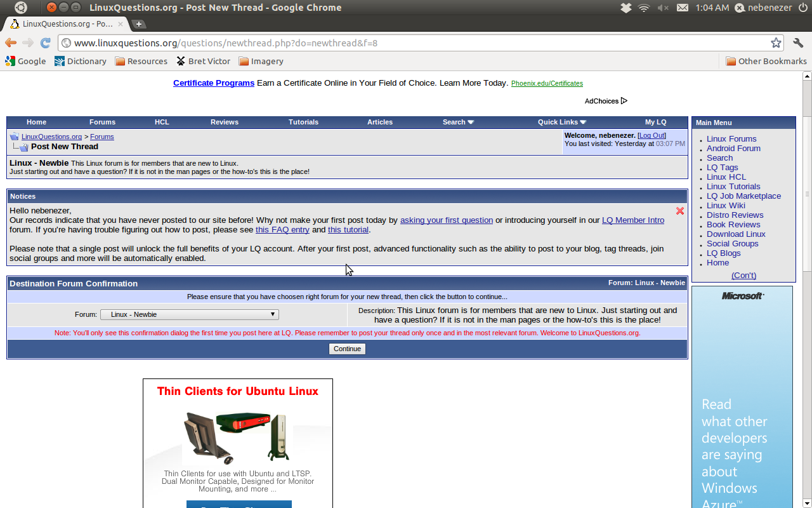Open Ubuntu dash logo in top panel
This screenshot has height=508, width=812.
click(21, 8)
